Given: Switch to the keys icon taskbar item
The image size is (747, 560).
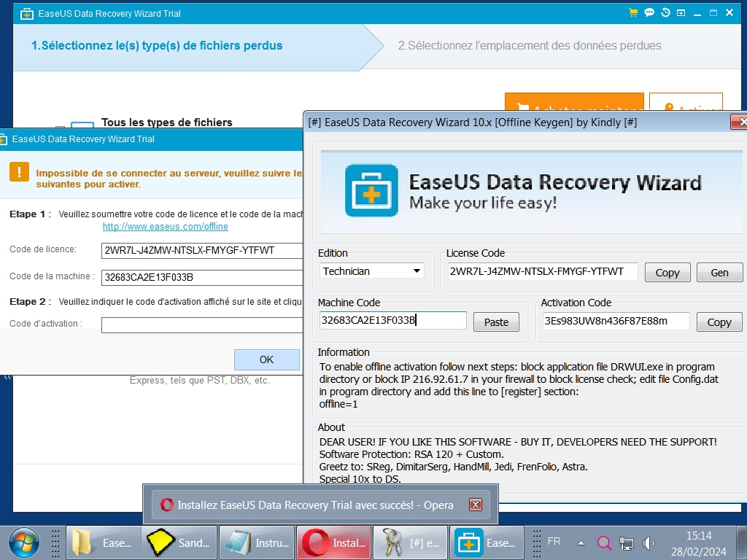Looking at the screenshot, I should point(410,542).
